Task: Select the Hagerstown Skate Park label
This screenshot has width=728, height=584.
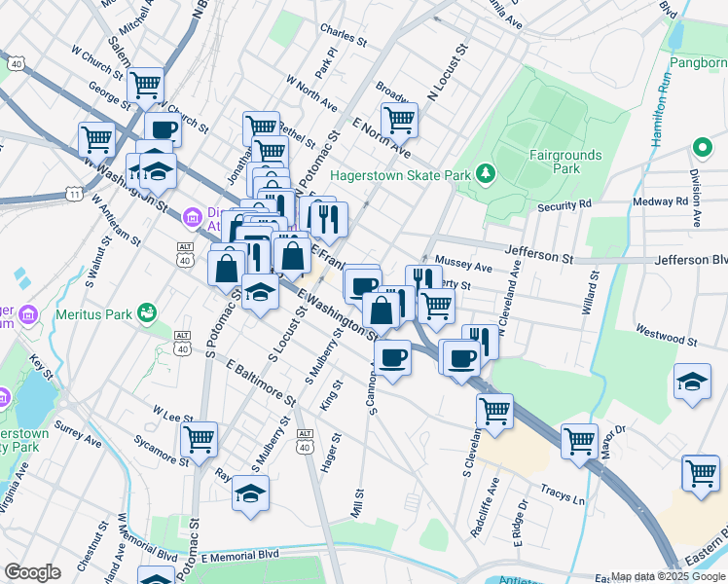Action: (x=401, y=175)
